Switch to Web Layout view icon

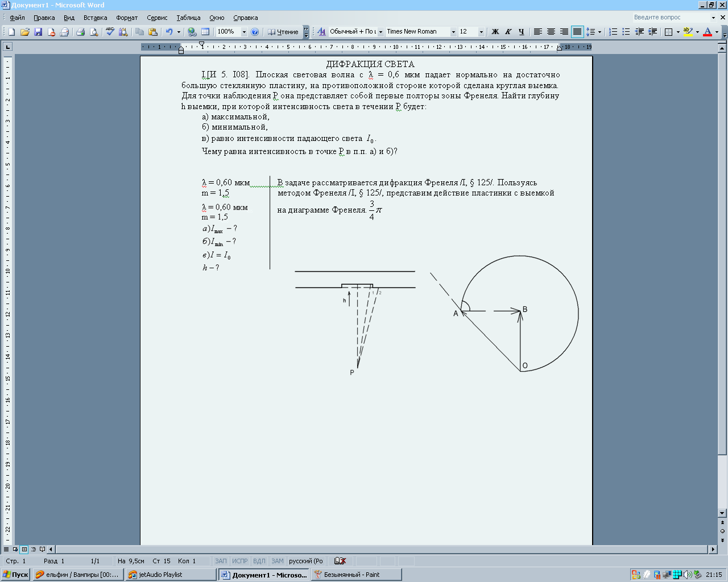15,550
